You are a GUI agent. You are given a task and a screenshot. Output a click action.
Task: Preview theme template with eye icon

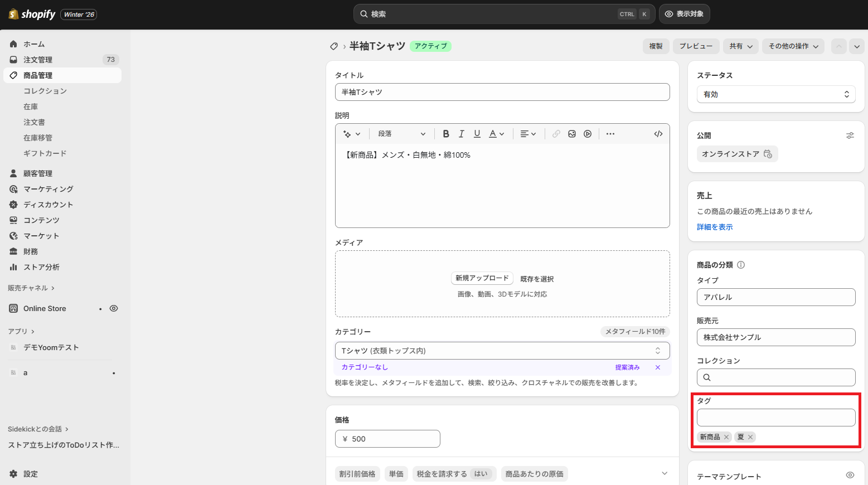click(850, 475)
